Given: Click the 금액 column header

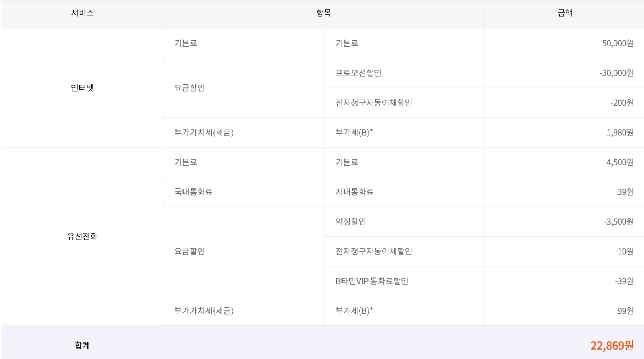Looking at the screenshot, I should pos(565,13).
